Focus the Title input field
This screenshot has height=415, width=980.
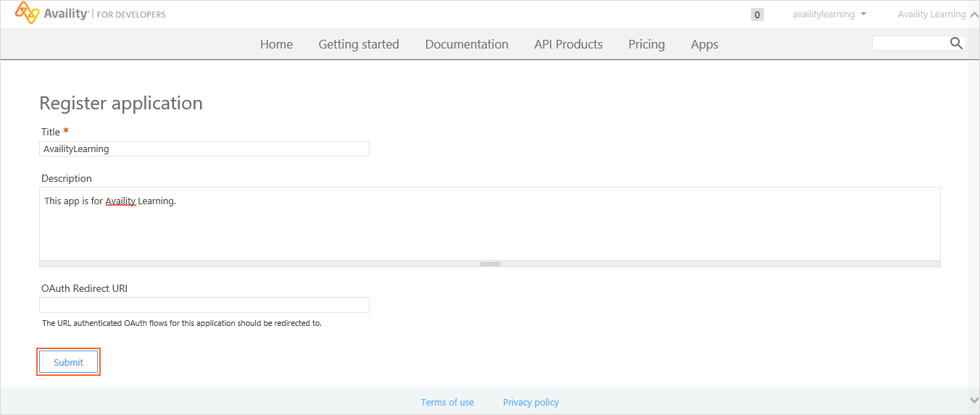coord(204,148)
